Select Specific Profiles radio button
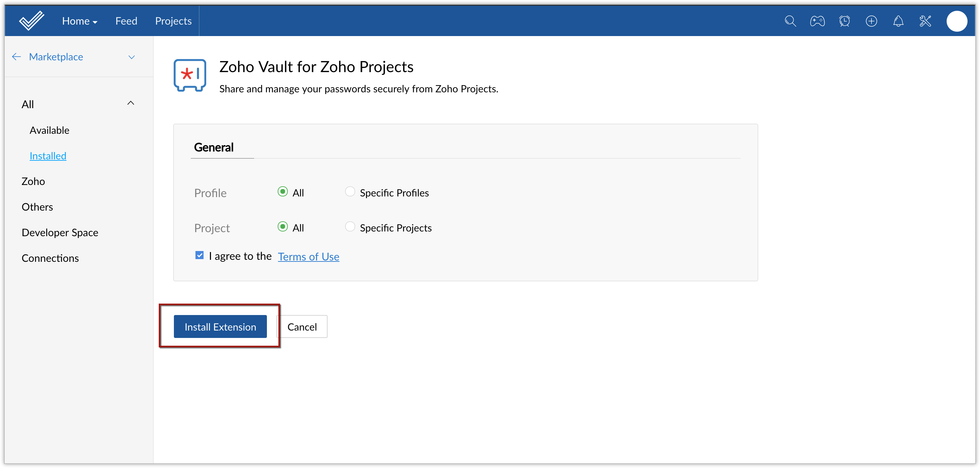 click(x=349, y=191)
